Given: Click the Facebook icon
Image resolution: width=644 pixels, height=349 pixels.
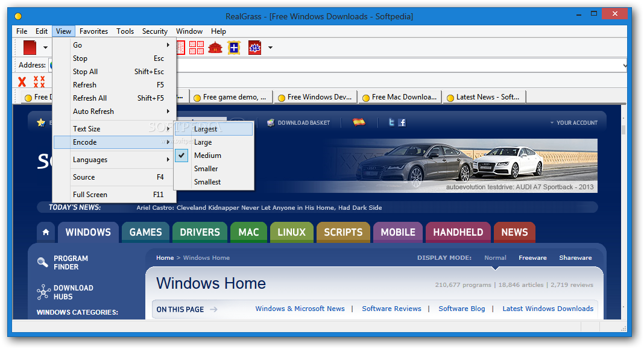Looking at the screenshot, I should (x=402, y=122).
